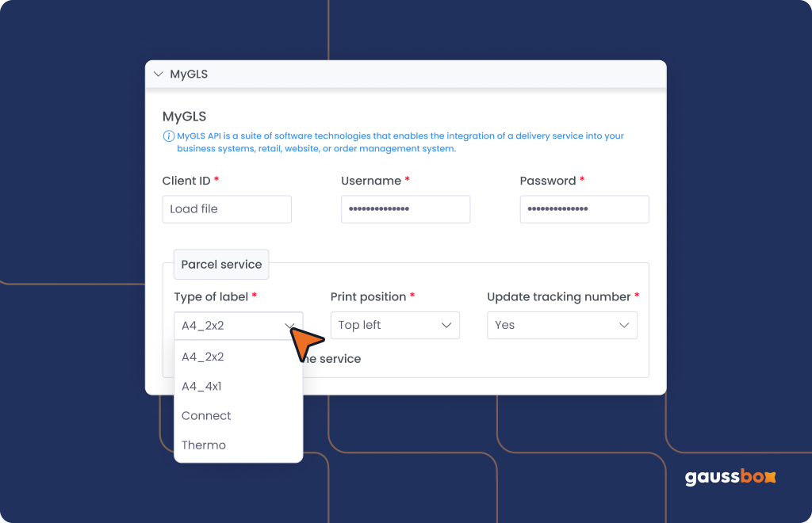
Task: Open the Print position dropdown
Action: [395, 325]
